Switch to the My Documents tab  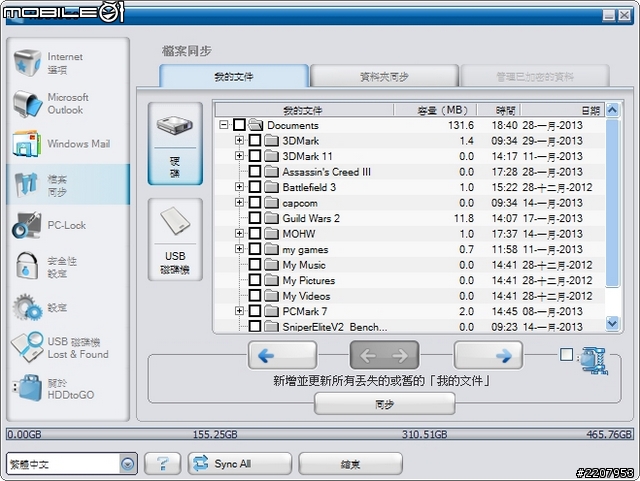pyautogui.click(x=234, y=76)
